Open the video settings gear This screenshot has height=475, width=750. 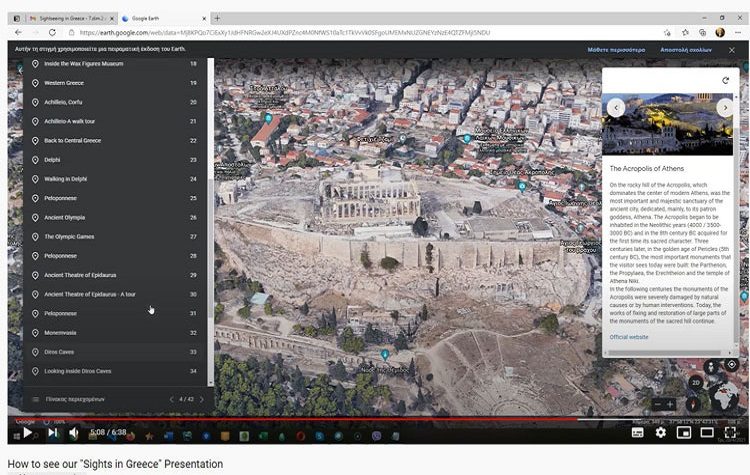click(660, 433)
